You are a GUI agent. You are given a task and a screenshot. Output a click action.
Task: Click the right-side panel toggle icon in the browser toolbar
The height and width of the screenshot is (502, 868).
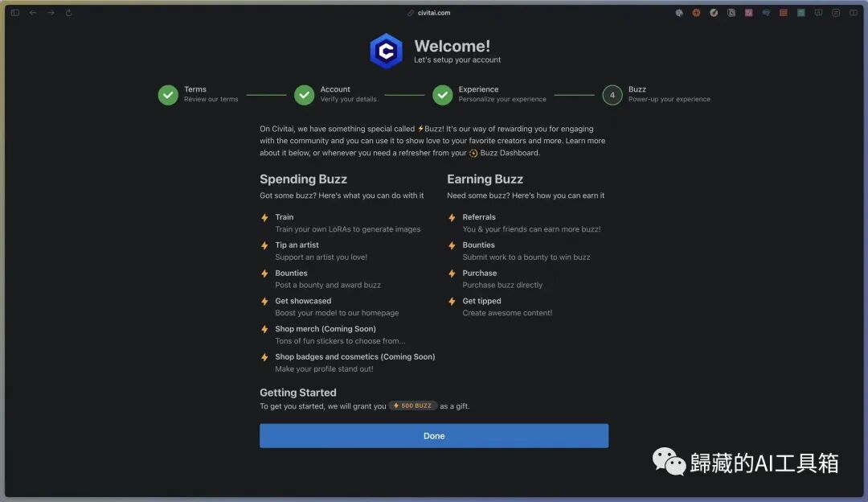tap(854, 13)
